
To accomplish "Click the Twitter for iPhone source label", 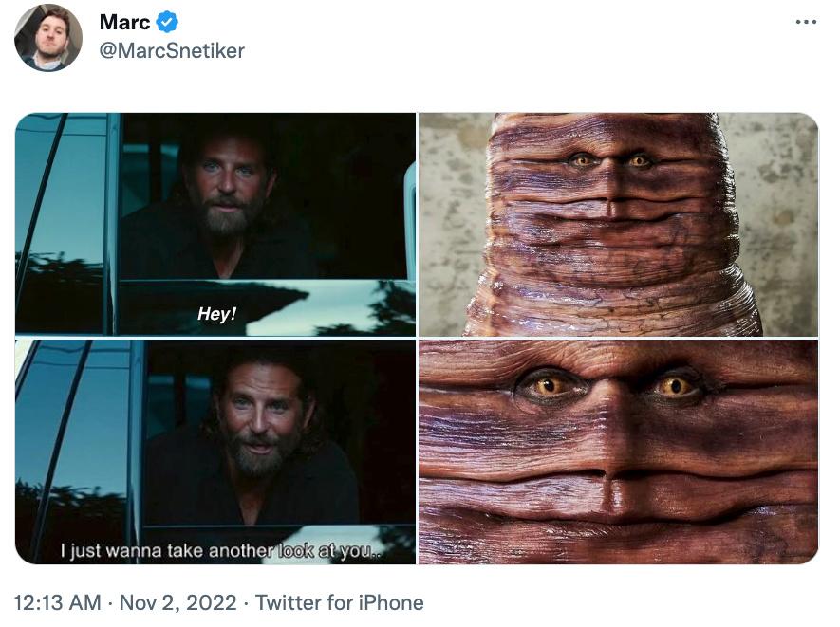I will tap(339, 601).
